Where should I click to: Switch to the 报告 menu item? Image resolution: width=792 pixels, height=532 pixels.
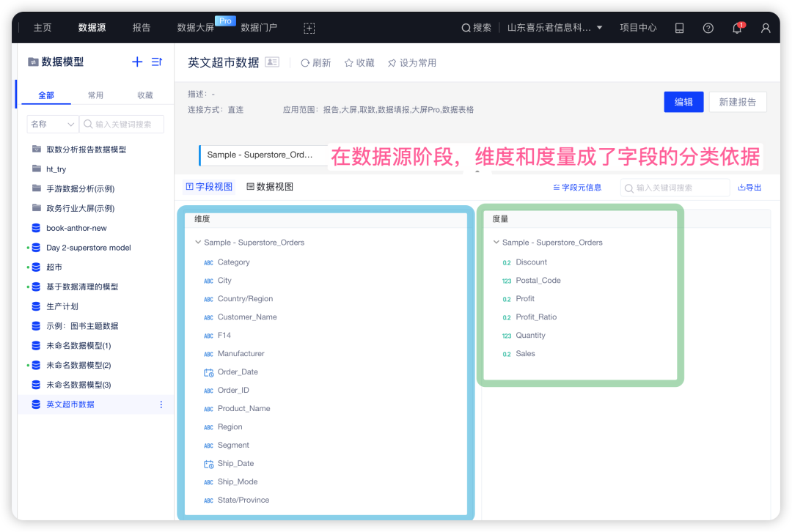(141, 26)
